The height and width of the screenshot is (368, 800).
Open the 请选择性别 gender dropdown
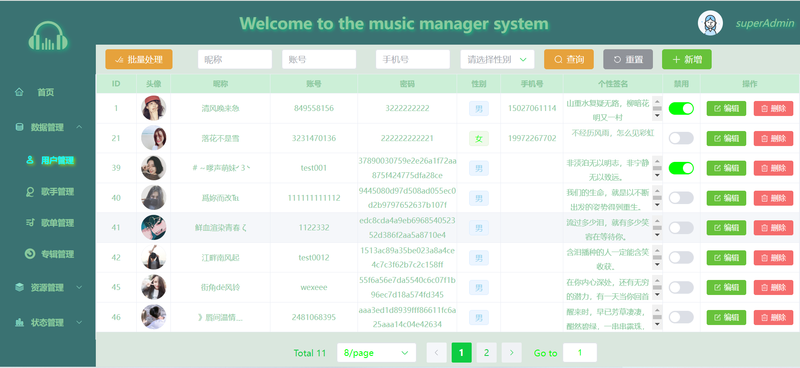tap(497, 59)
